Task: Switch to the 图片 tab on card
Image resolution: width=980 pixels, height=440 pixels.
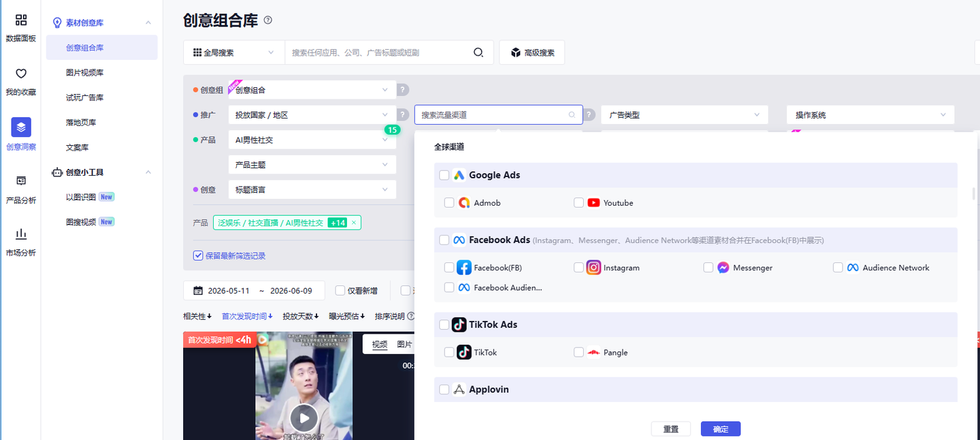Action: pos(404,345)
